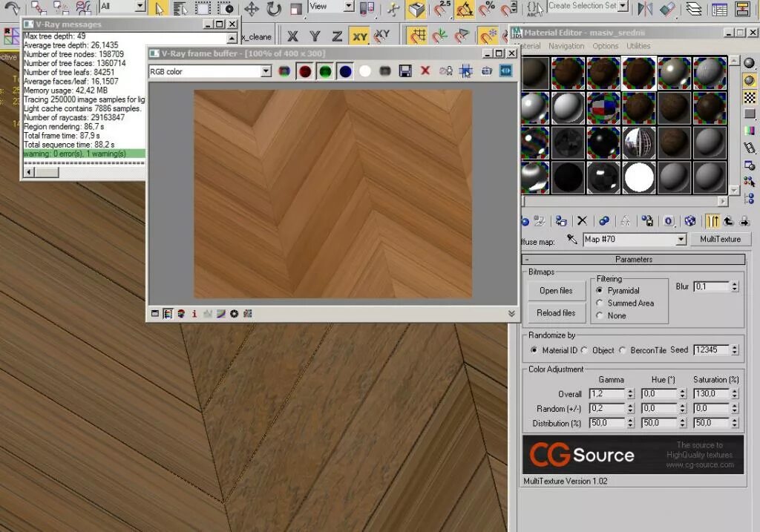Click Get Material icon in Material Editor

tap(525, 220)
